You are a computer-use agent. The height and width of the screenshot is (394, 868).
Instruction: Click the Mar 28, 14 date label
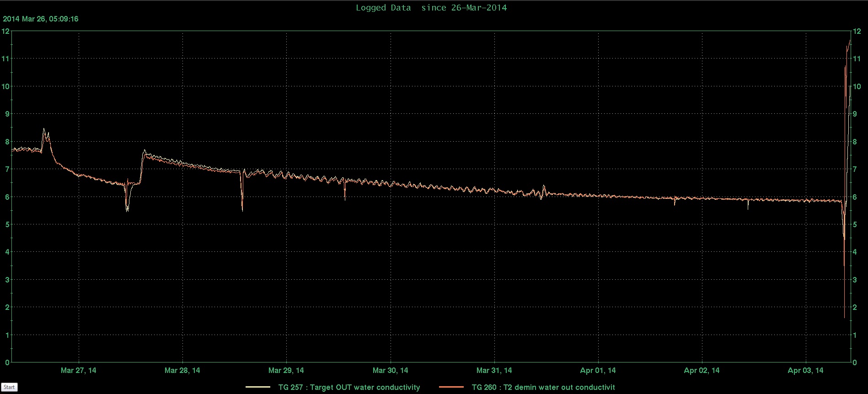(182, 370)
